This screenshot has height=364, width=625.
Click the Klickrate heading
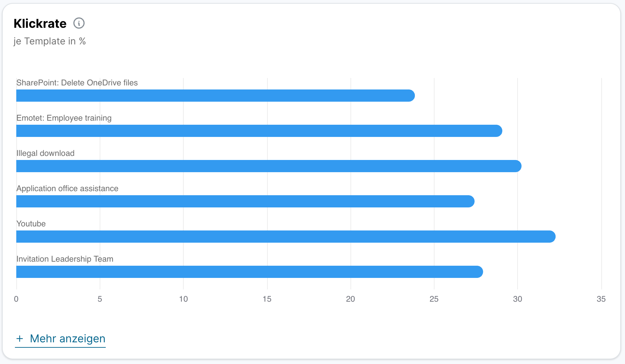click(40, 23)
